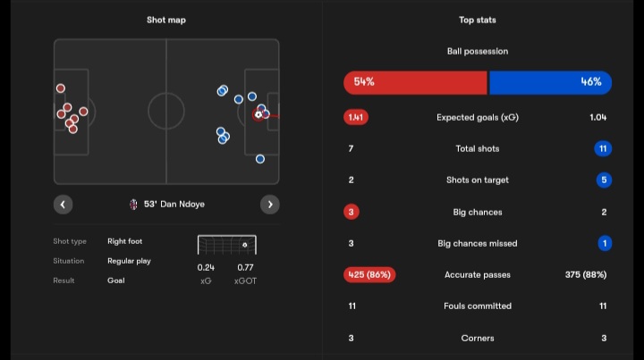
Task: Click the blue 46% possession bar
Action: click(550, 82)
